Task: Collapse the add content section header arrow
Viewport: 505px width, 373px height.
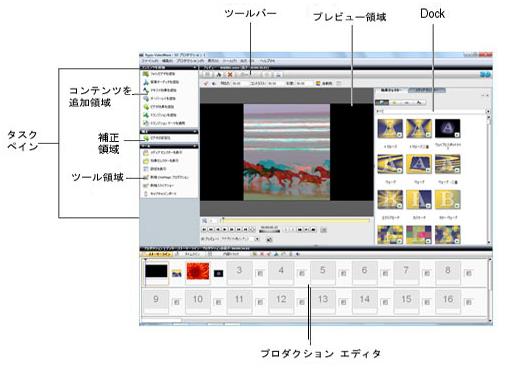Action: click(195, 67)
